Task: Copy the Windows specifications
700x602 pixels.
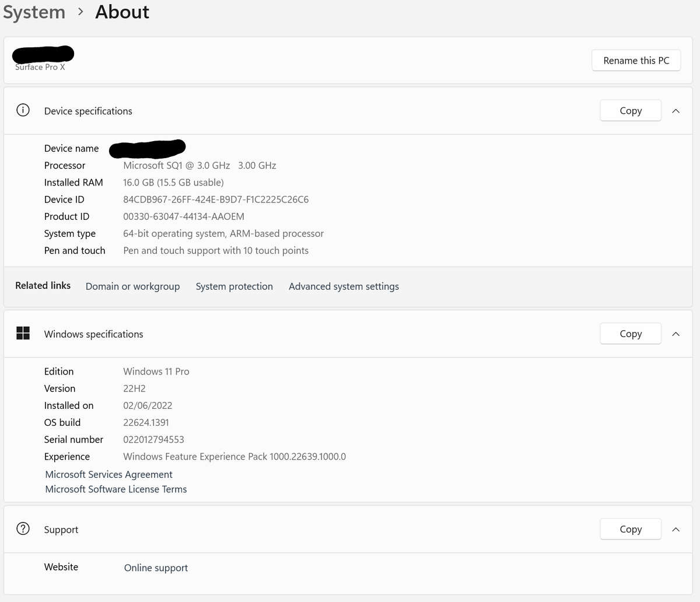Action: 630,334
